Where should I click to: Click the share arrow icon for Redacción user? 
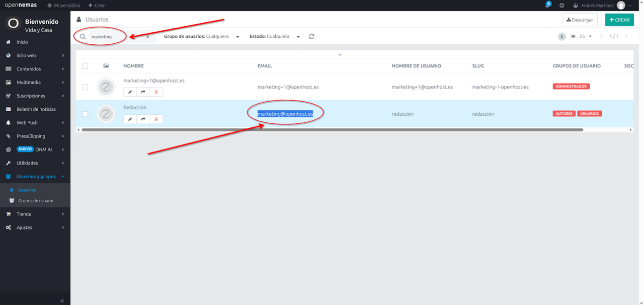pyautogui.click(x=143, y=119)
